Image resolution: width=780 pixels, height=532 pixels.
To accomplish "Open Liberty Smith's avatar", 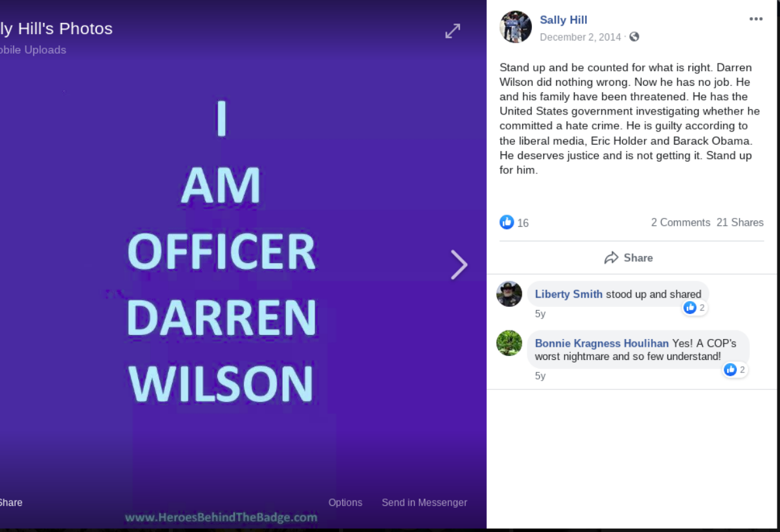I will click(x=509, y=294).
